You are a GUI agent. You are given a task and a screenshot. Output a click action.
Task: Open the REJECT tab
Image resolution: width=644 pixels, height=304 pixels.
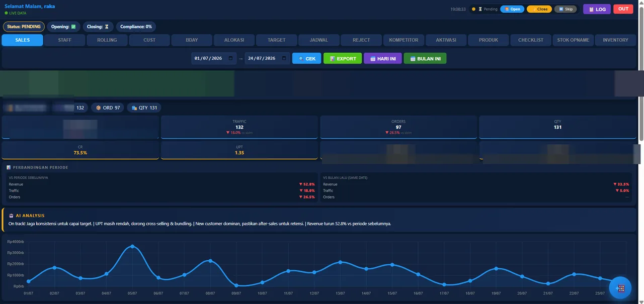pyautogui.click(x=361, y=40)
